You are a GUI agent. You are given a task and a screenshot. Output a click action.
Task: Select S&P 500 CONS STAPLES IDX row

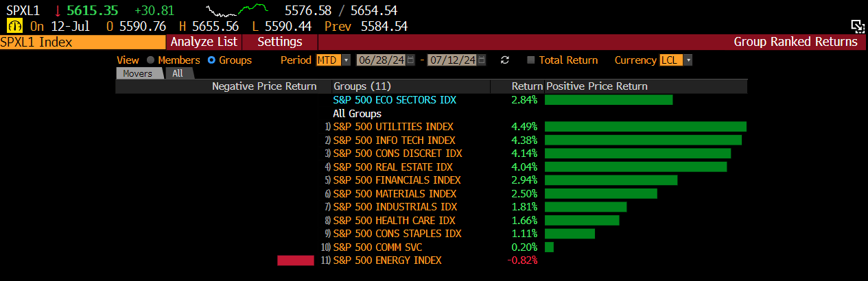(397, 234)
